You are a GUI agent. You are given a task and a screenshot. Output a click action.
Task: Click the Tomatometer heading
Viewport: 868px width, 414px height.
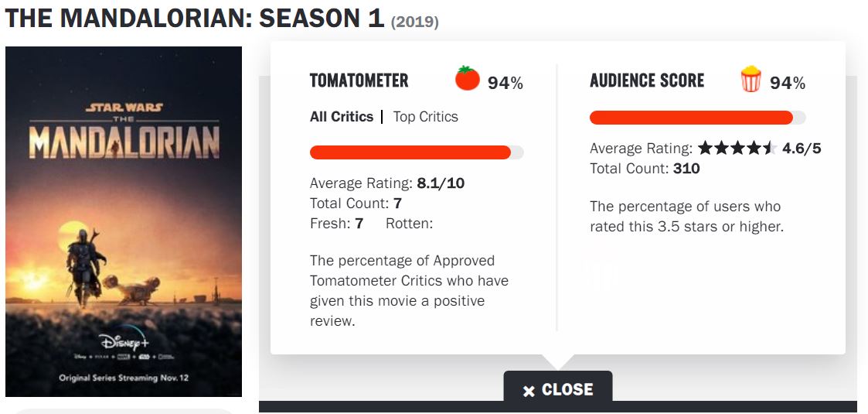click(x=359, y=80)
